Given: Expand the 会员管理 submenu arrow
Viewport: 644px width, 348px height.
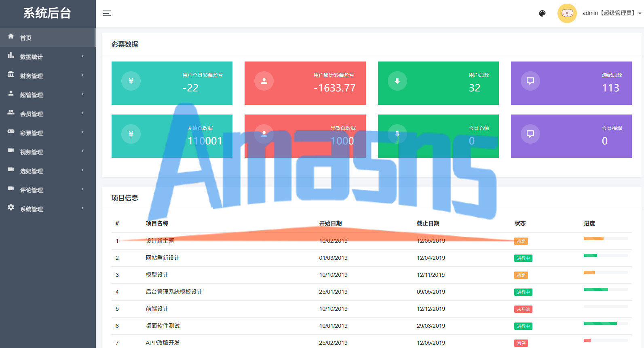Looking at the screenshot, I should coord(83,113).
